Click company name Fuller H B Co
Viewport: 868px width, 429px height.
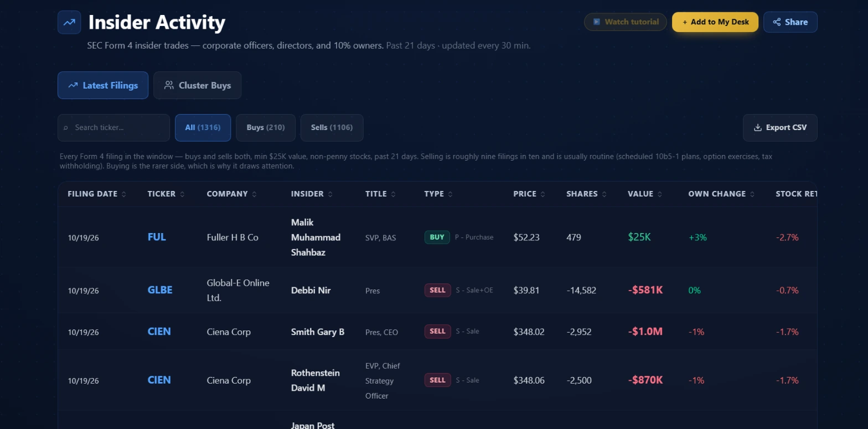tap(232, 237)
